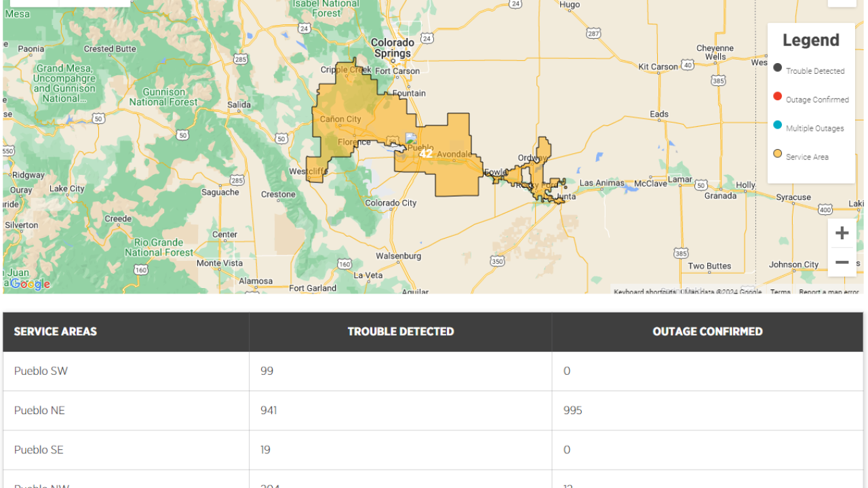The width and height of the screenshot is (868, 488).
Task: Click the Highway 287 shield on map
Action: pos(593,33)
